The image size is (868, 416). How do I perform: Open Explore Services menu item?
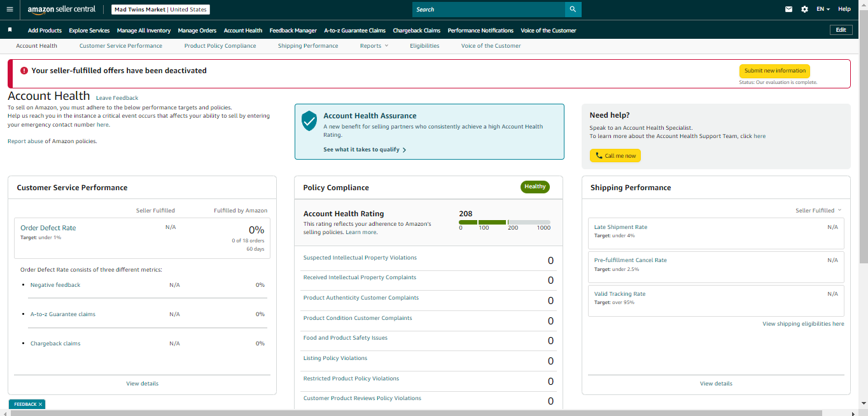[89, 31]
